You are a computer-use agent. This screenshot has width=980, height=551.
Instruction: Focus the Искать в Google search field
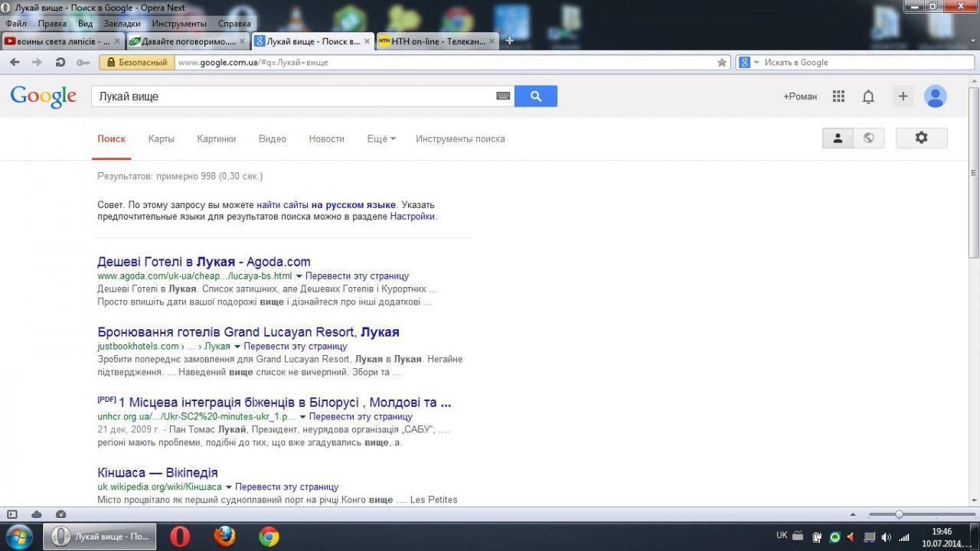coord(855,63)
